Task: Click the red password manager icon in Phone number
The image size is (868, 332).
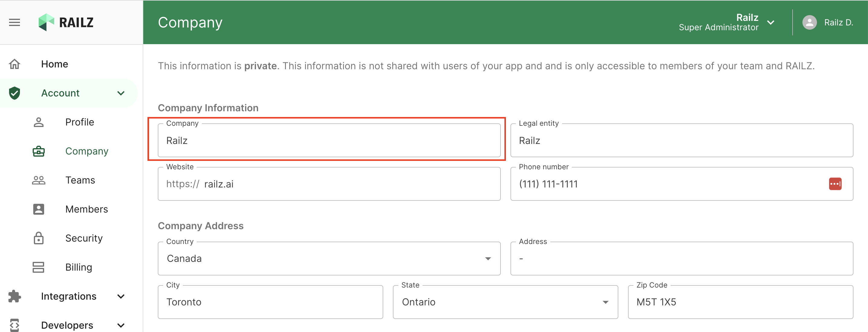Action: (835, 184)
